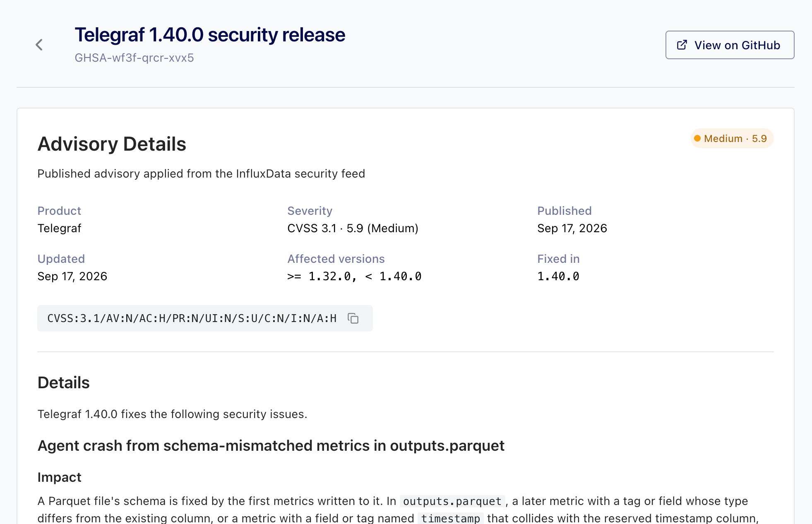Click the Affected versions label

(x=336, y=259)
